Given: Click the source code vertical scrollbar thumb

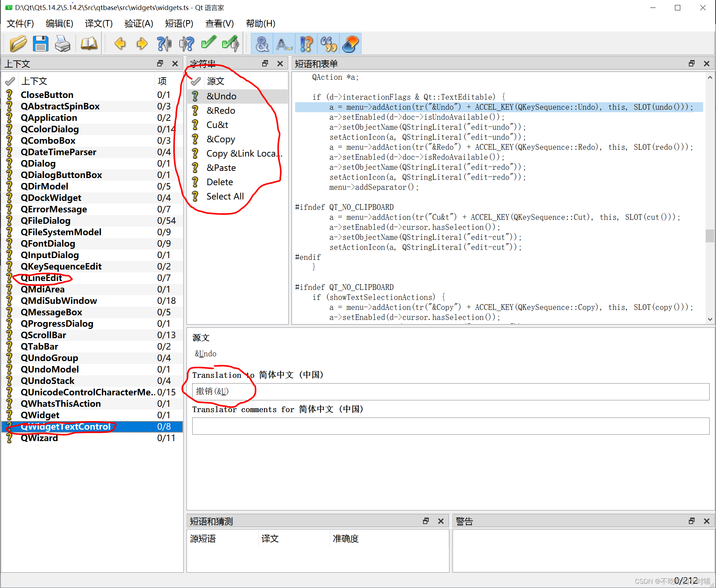Looking at the screenshot, I should pyautogui.click(x=710, y=236).
